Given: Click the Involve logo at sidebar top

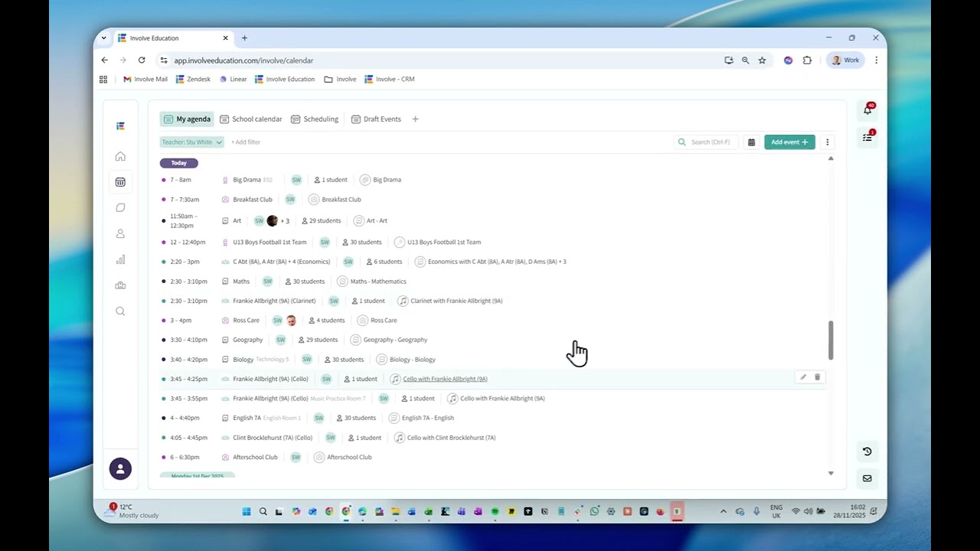Looking at the screenshot, I should [120, 126].
